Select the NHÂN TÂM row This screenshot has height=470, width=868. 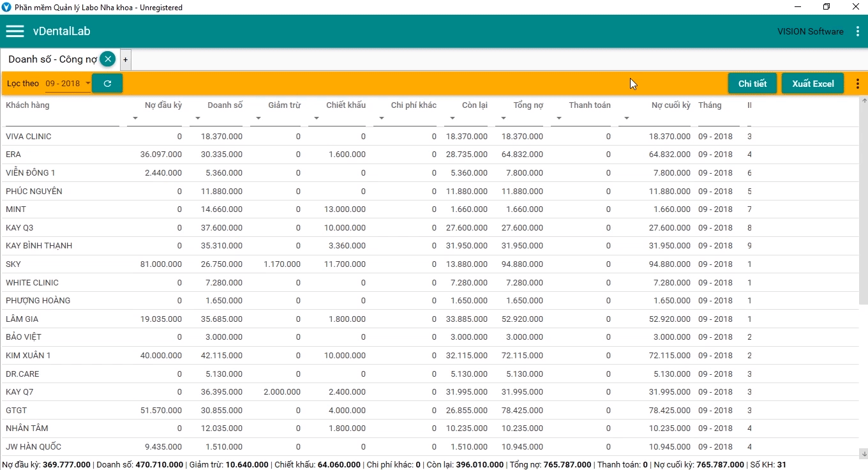tap(430, 428)
